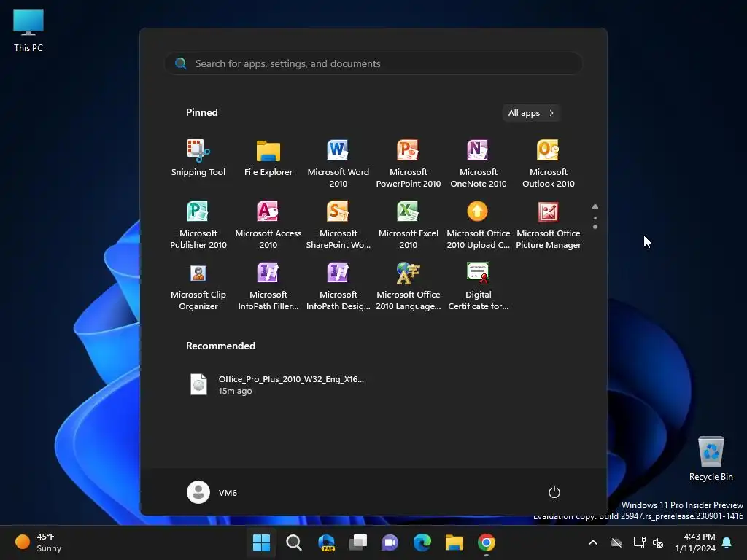Launch Microsoft Access 2010
This screenshot has width=747, height=560.
268,225
